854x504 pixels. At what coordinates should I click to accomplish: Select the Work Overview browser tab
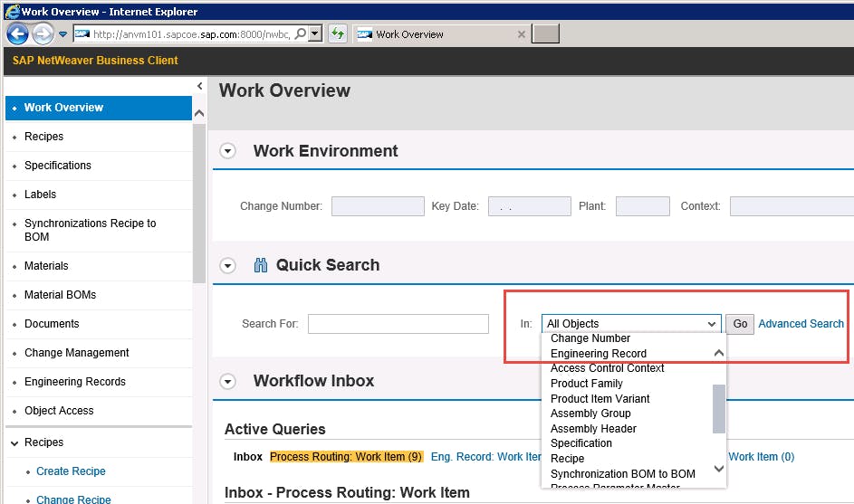[x=441, y=34]
